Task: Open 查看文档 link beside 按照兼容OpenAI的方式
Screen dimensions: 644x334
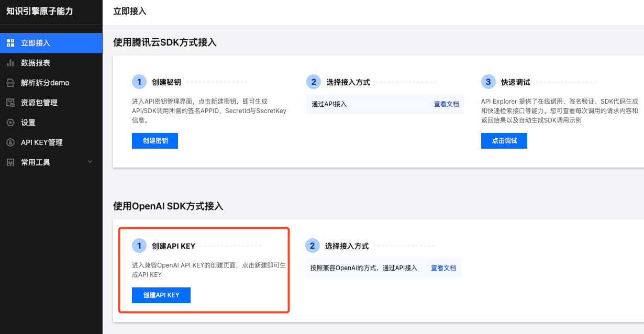Action: (443, 268)
